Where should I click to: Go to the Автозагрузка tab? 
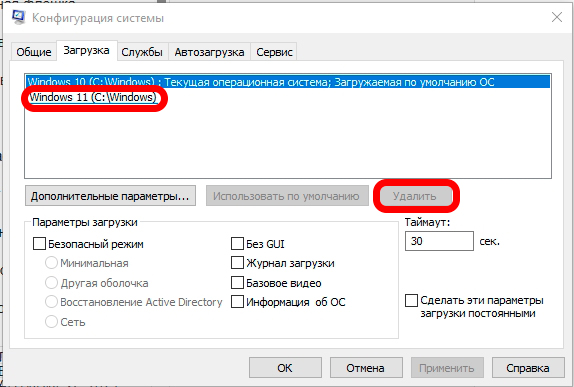(209, 52)
